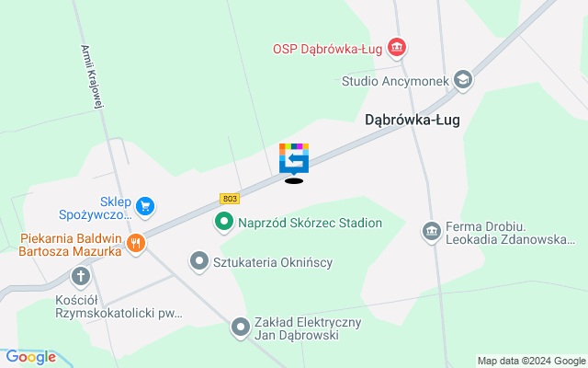
Task: Select the Zakład Elektryczny Jan Dąbrowski pin
Action: pyautogui.click(x=241, y=328)
